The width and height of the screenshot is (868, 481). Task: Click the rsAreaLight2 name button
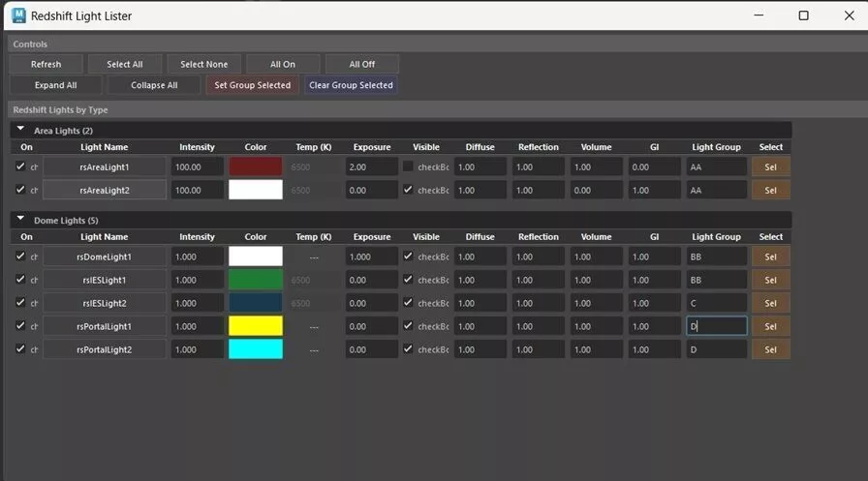click(105, 191)
